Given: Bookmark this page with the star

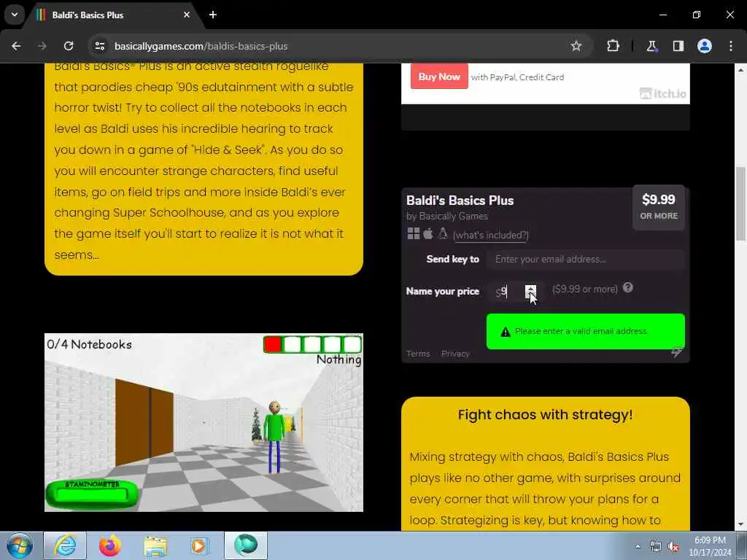Looking at the screenshot, I should pyautogui.click(x=576, y=46).
